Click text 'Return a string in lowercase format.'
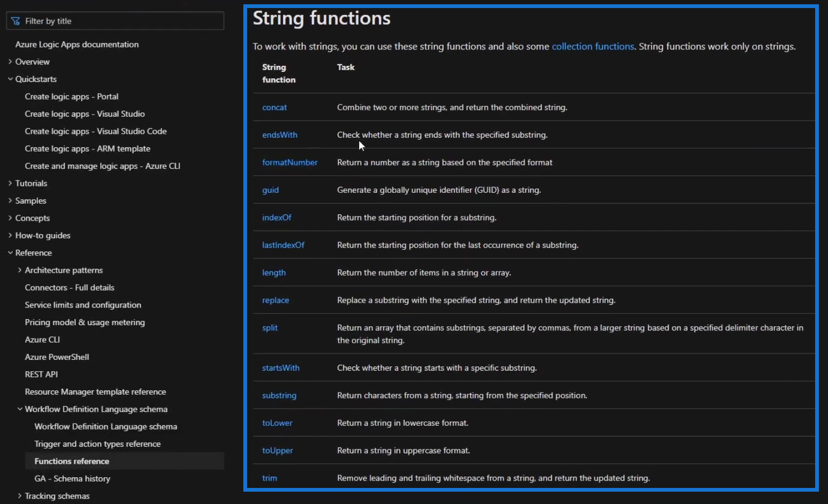The image size is (828, 504). tap(402, 423)
